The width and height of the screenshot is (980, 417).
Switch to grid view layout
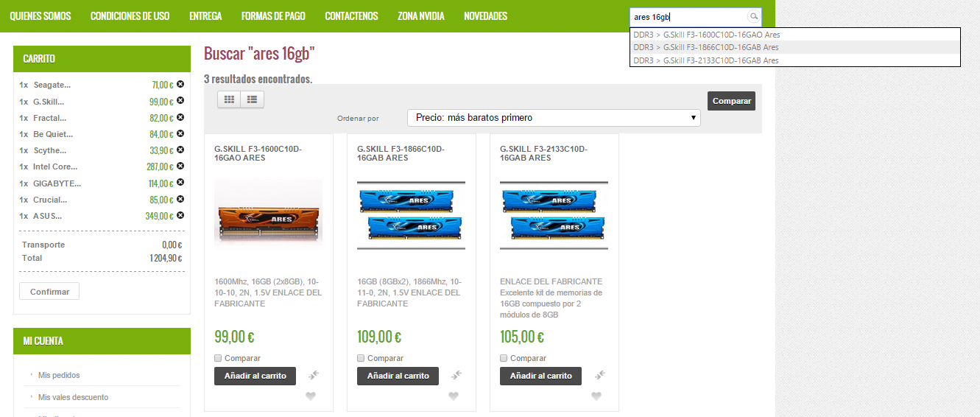[x=229, y=99]
